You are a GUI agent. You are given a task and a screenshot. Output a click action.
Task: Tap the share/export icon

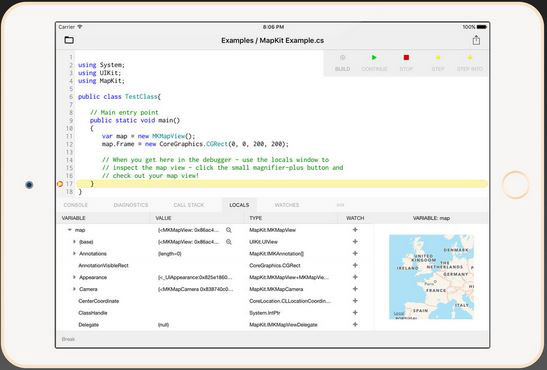(476, 40)
